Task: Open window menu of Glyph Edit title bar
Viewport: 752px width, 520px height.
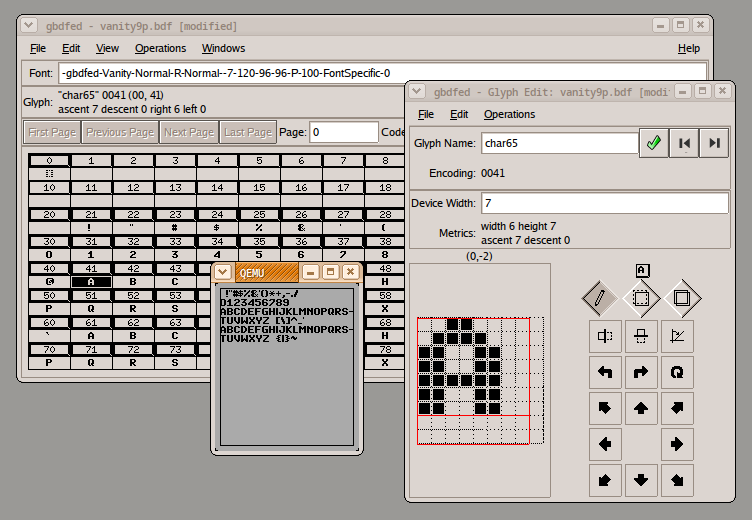Action: pos(417,92)
